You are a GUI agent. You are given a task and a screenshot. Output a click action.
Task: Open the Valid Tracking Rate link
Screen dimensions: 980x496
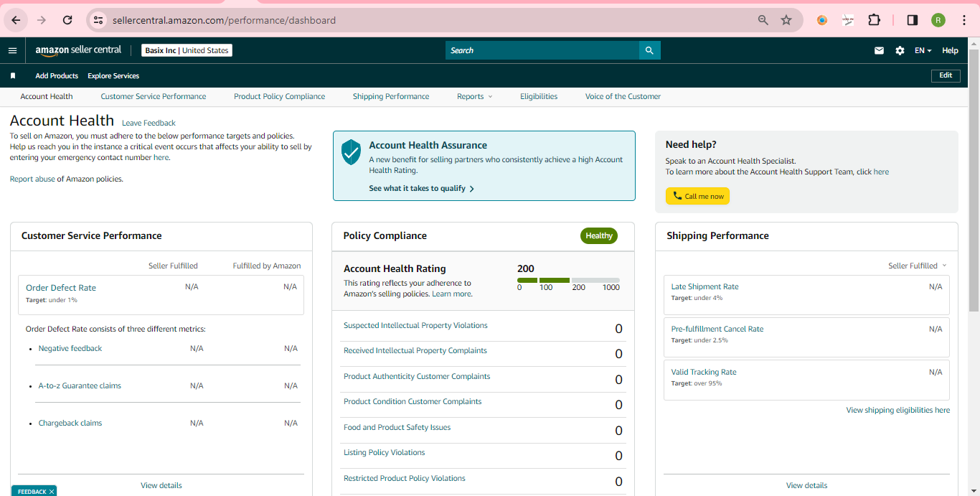pos(704,372)
